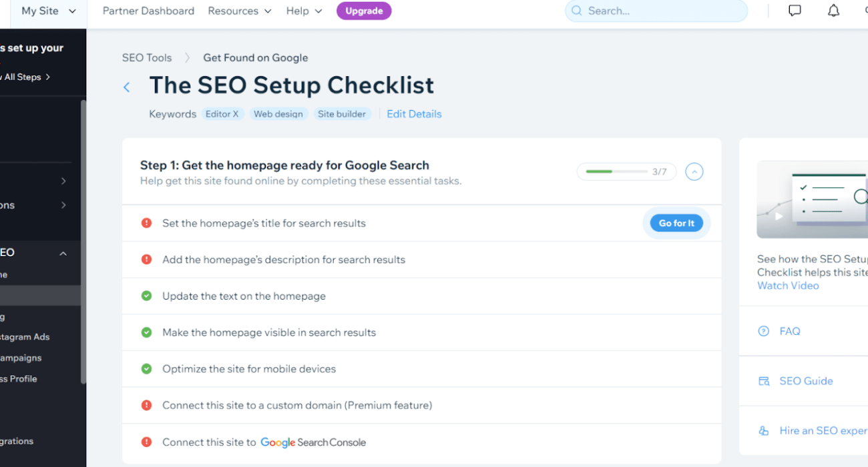Click the search magnifier icon

pos(577,11)
